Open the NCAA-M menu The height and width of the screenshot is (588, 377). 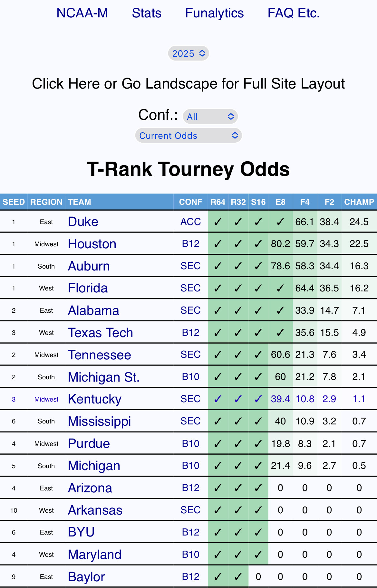tap(82, 13)
